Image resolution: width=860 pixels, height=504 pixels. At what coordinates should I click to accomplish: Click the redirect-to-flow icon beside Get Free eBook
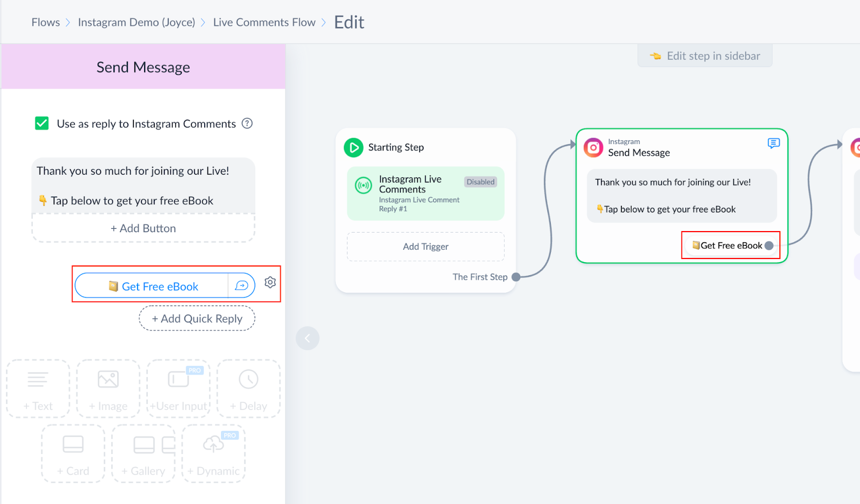pos(240,285)
